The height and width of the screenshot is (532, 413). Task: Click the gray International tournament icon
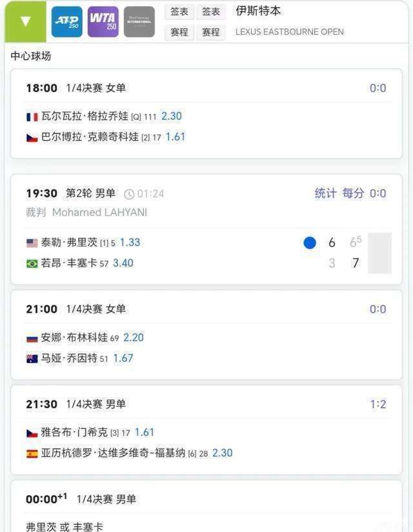(x=139, y=21)
